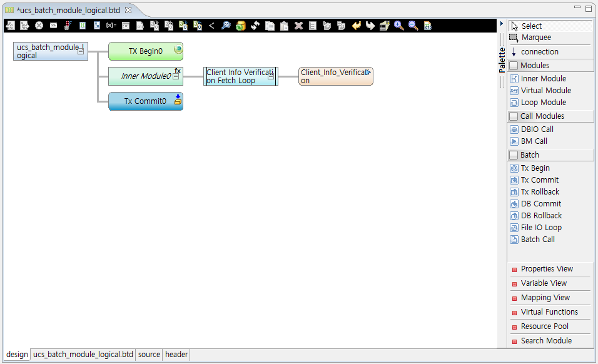This screenshot has height=364, width=598.
Task: Toggle the Marquee selection mode
Action: pyautogui.click(x=536, y=37)
